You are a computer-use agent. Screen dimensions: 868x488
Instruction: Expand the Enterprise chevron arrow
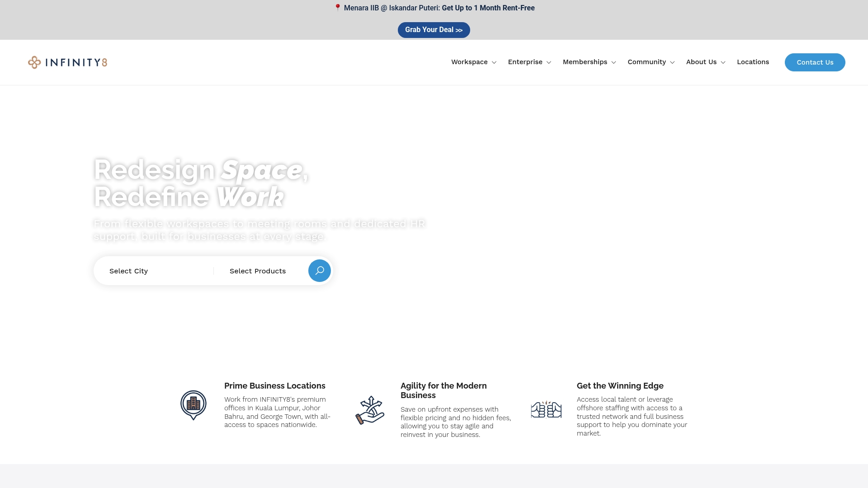pyautogui.click(x=549, y=62)
